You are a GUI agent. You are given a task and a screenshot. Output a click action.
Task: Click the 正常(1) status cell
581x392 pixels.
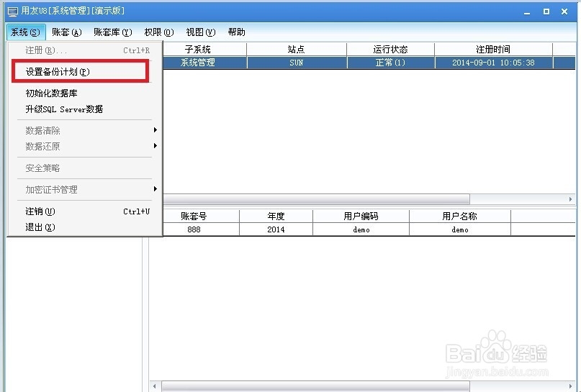tap(390, 63)
